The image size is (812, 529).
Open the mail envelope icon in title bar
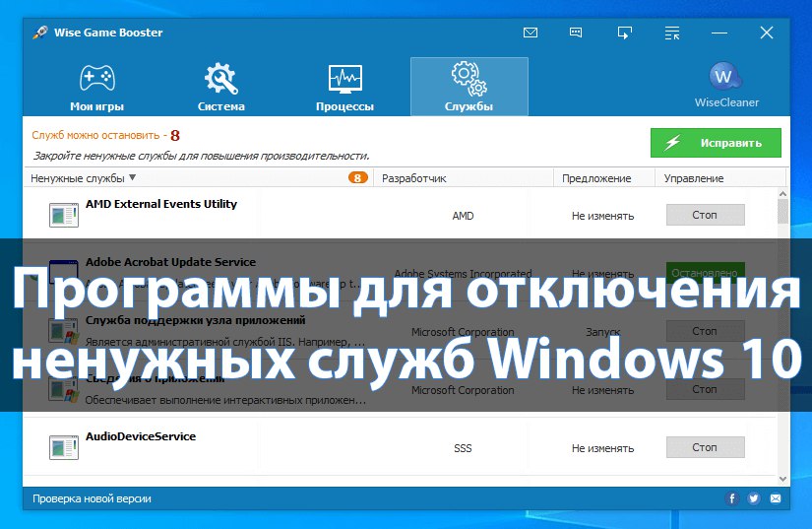point(531,33)
